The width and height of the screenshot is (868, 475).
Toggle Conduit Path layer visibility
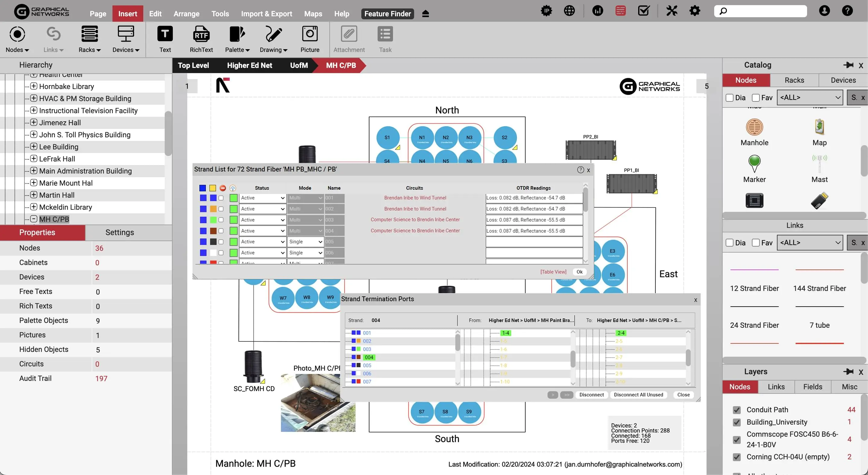pos(737,410)
